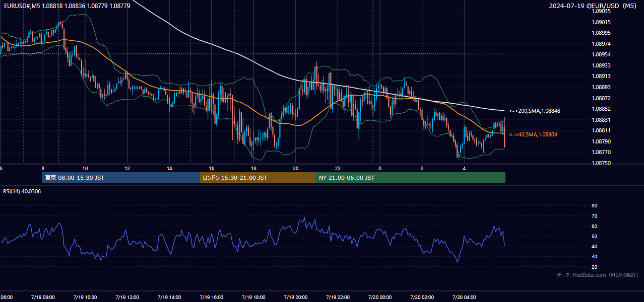
Task: Click the RSI(14) 40.0306 indicator label
Action: [x=22, y=191]
